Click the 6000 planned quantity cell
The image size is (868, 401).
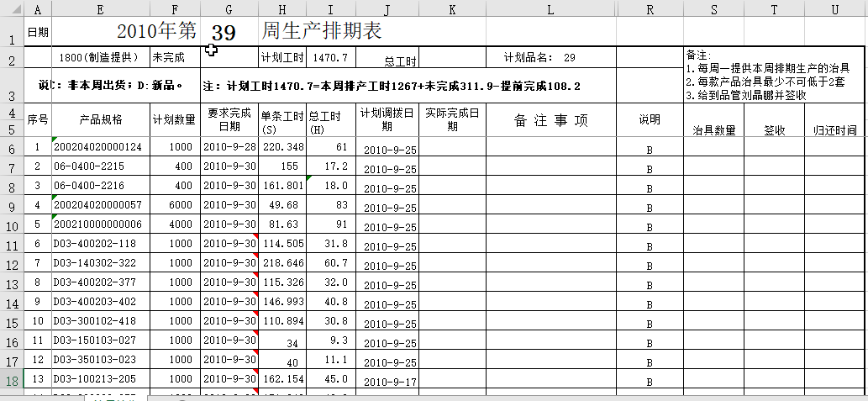[175, 206]
